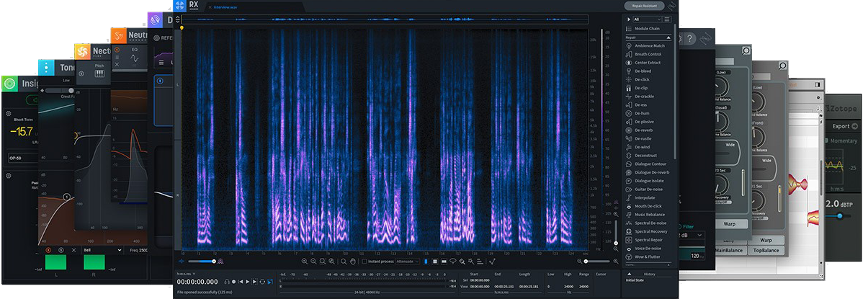Screen dimensions: 868x299
Task: Open the Attenuate mode dropdown
Action: click(x=407, y=261)
